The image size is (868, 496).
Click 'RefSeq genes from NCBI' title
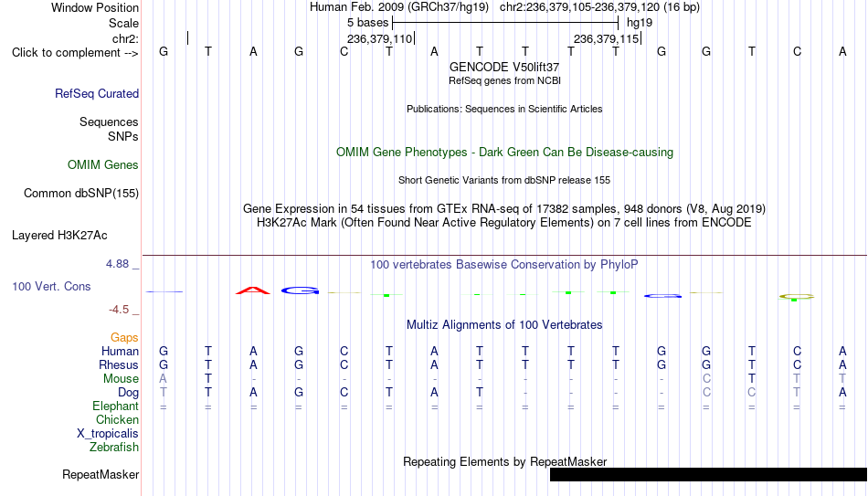(504, 80)
